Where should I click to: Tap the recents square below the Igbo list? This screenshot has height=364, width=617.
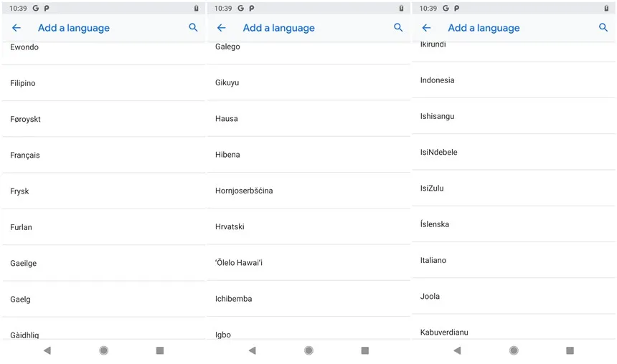coord(364,350)
